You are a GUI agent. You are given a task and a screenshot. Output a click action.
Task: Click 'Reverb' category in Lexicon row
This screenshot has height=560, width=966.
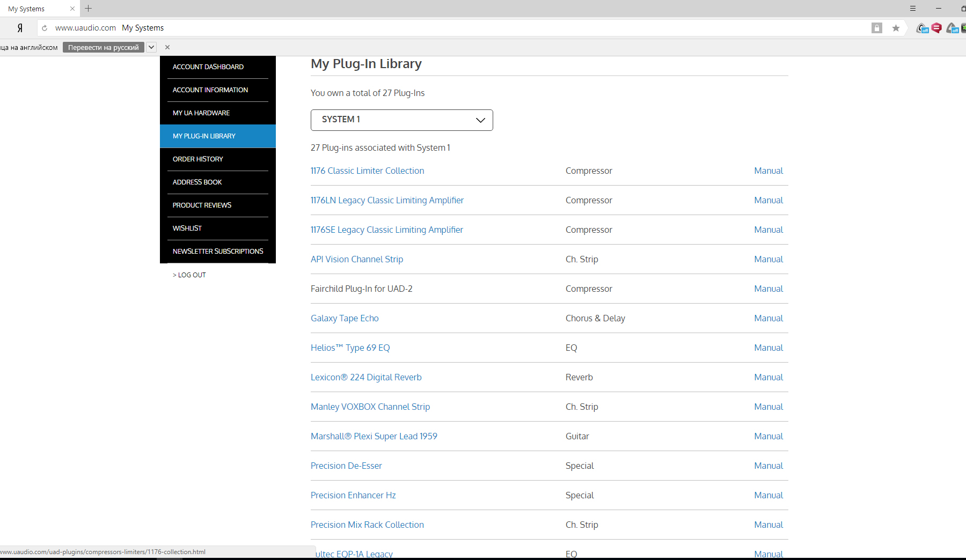[579, 377]
